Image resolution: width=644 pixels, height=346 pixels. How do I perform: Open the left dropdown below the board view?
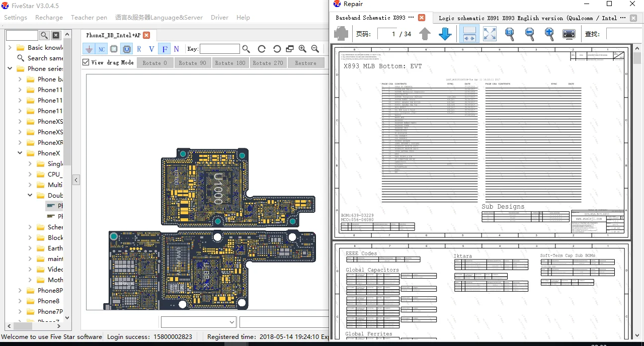(198, 322)
